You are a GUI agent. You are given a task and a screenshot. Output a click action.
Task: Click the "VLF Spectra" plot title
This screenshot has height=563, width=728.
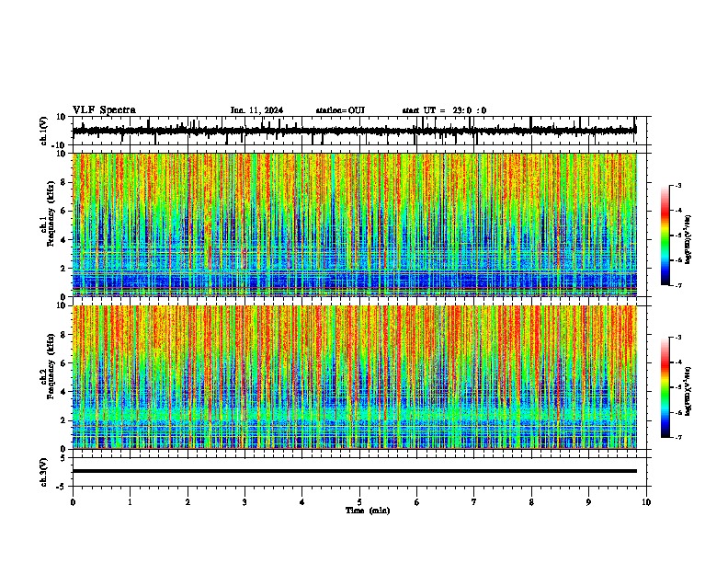click(x=104, y=110)
